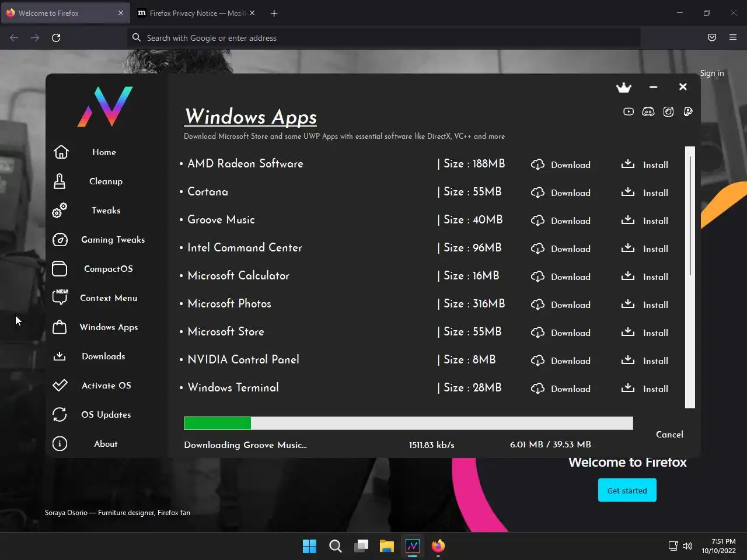Image resolution: width=747 pixels, height=560 pixels.
Task: Download AMD Radeon Software
Action: [x=561, y=164]
